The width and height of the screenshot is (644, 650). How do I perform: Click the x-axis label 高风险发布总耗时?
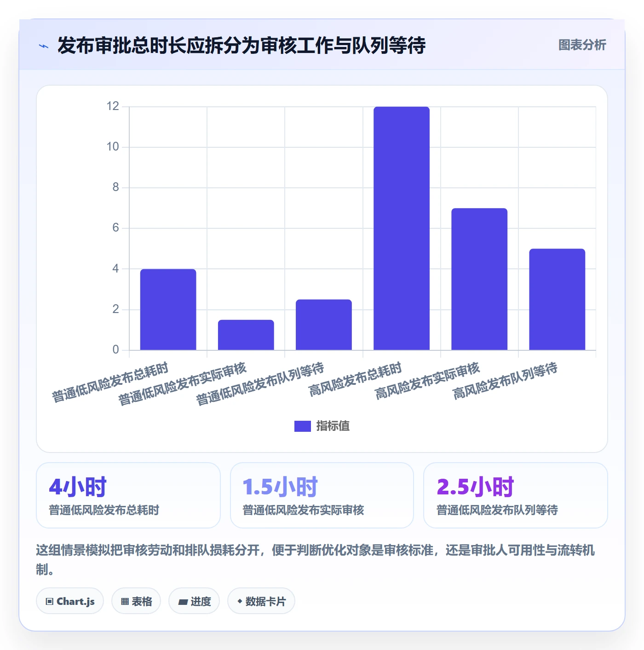355,380
